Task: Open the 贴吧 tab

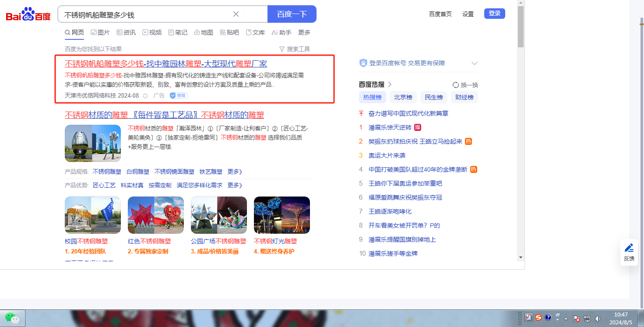Action: point(229,32)
